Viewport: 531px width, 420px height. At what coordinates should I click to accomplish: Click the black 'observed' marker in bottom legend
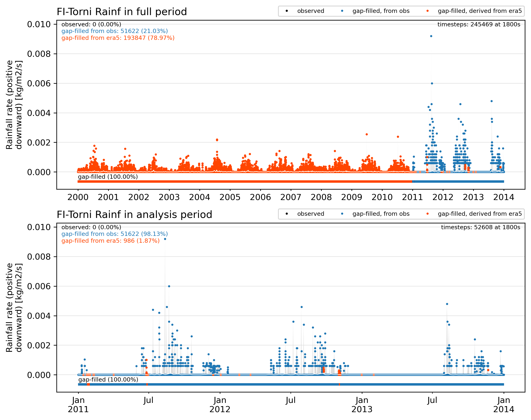pos(286,214)
